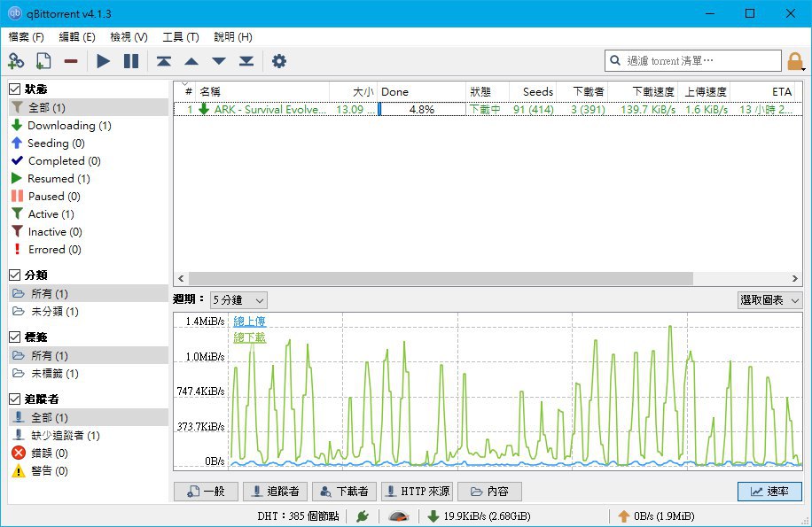
Task: Select the Completed (0) filter
Action: 89,161
